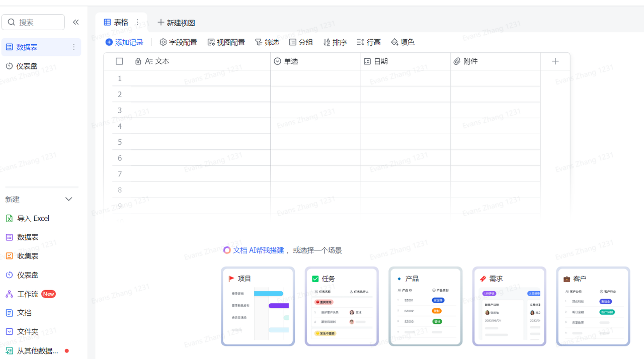This screenshot has width=644, height=359.
Task: Open the 筛选 filter tool
Action: pos(267,42)
